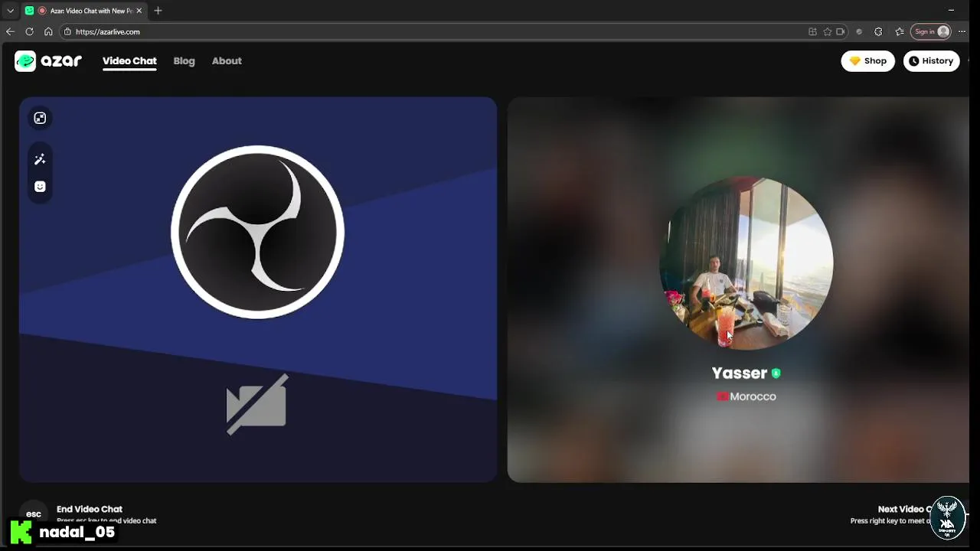Go to browser home page
The image size is (980, 551).
pos(48,31)
